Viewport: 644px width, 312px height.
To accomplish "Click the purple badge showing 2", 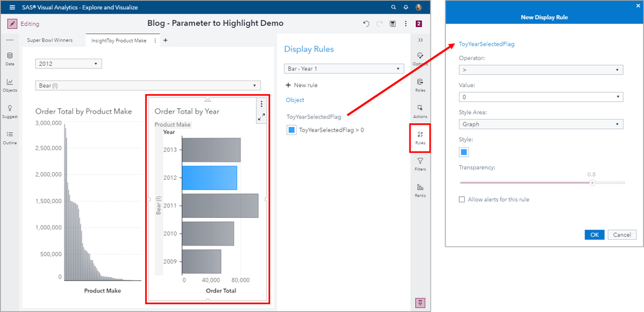I will click(x=419, y=24).
